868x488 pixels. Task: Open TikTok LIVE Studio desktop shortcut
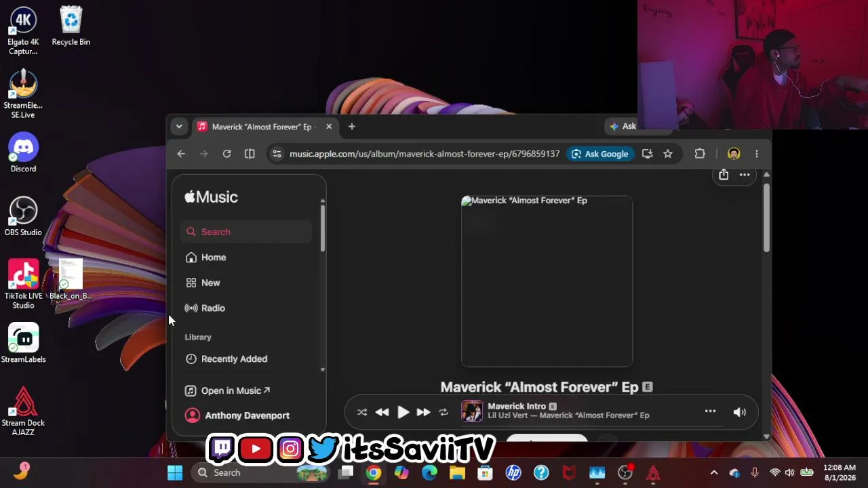click(x=23, y=285)
